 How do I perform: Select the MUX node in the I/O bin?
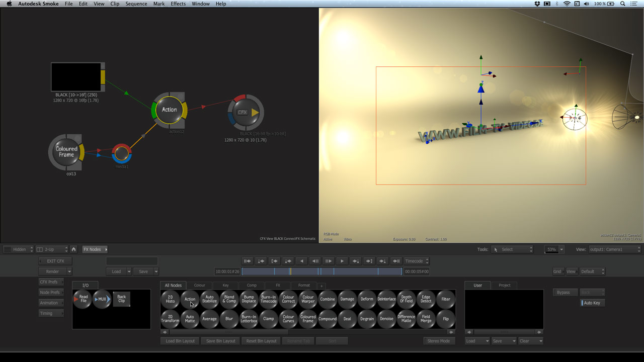102,299
